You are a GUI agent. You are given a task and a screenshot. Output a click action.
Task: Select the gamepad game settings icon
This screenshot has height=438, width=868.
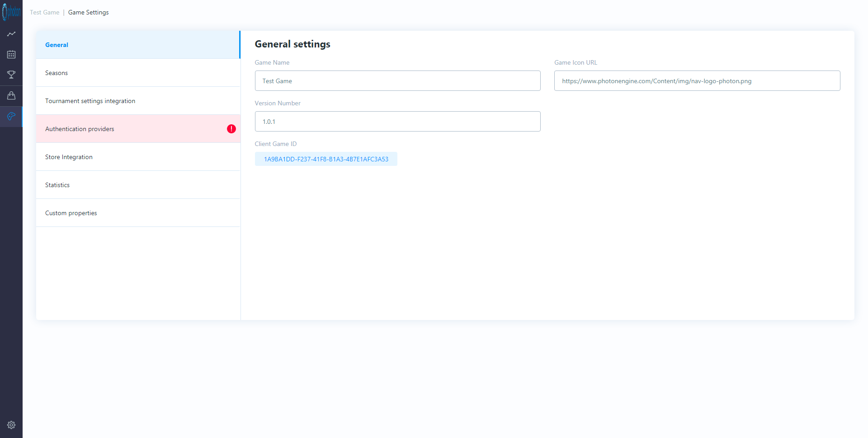click(11, 117)
